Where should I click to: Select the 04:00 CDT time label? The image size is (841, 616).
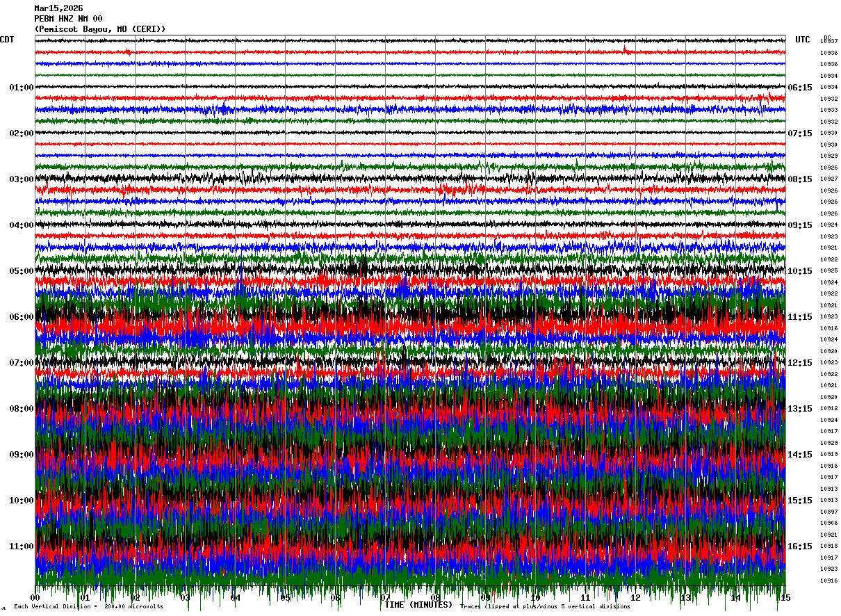22,225
